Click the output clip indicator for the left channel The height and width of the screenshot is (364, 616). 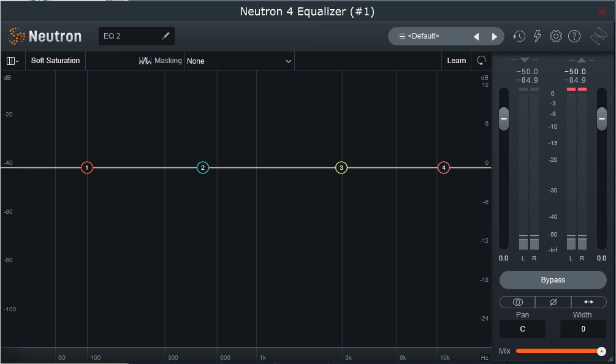pos(571,89)
